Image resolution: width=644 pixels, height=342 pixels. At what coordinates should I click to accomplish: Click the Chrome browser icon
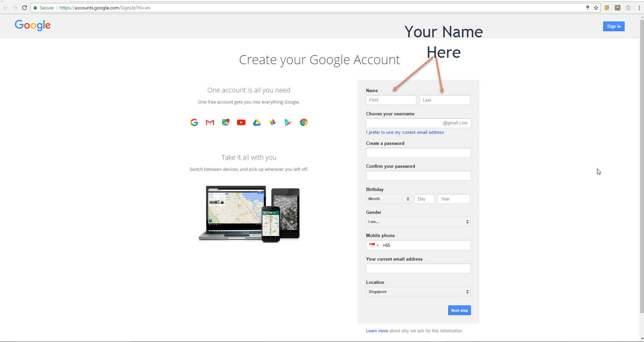(304, 123)
